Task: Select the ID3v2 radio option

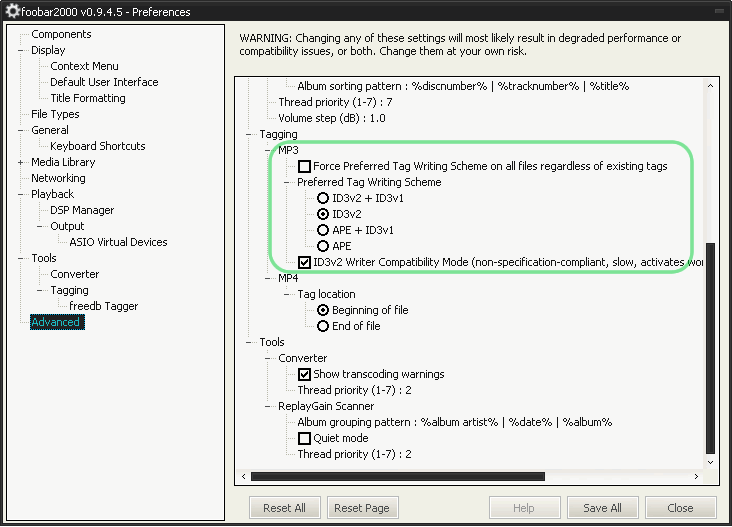Action: 323,214
